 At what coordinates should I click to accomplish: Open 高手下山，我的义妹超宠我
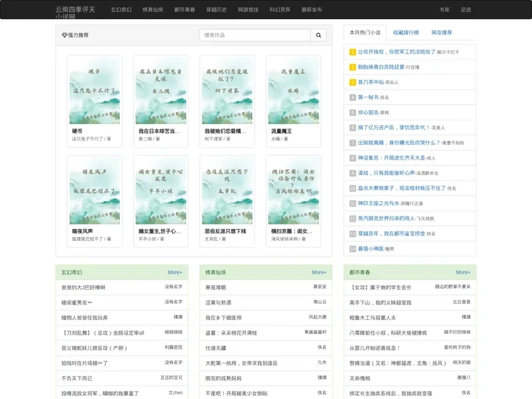pyautogui.click(x=381, y=303)
